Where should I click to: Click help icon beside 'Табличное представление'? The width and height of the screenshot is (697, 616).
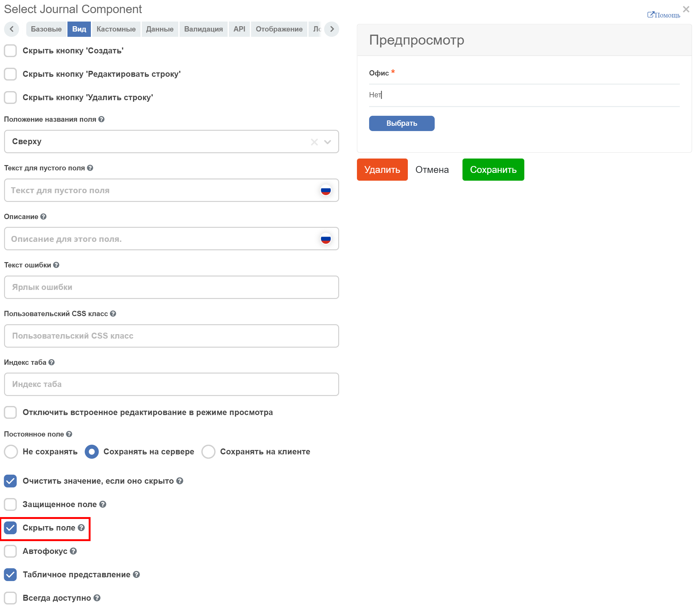136,575
